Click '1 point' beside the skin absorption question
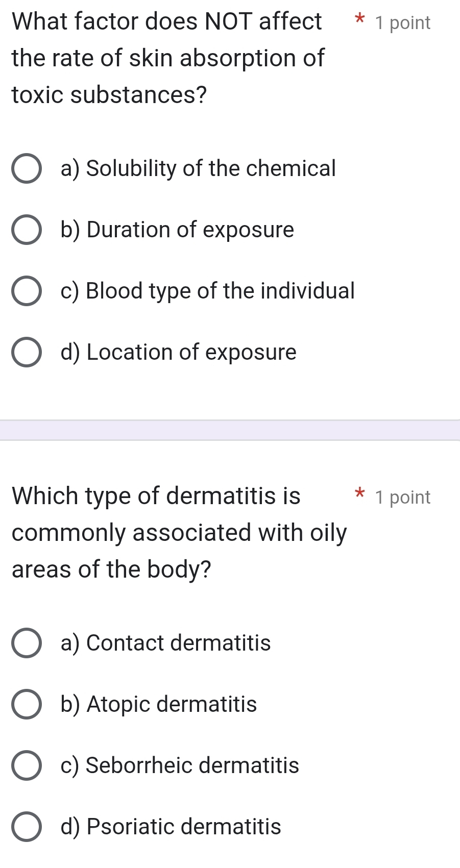 tap(402, 23)
